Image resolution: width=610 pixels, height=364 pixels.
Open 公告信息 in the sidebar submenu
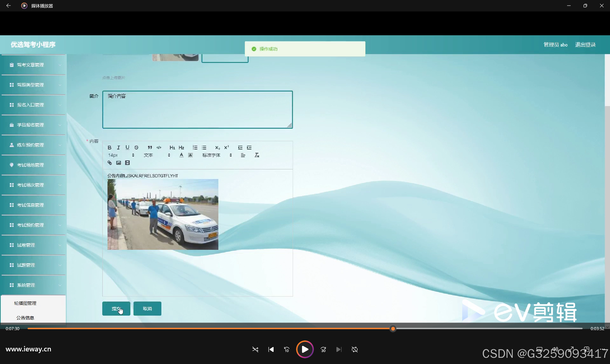coord(25,318)
